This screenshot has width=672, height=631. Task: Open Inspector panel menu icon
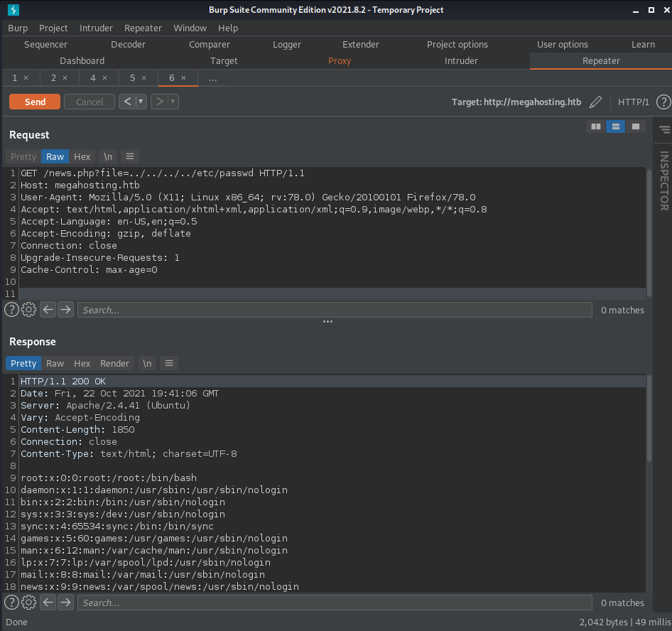click(664, 129)
